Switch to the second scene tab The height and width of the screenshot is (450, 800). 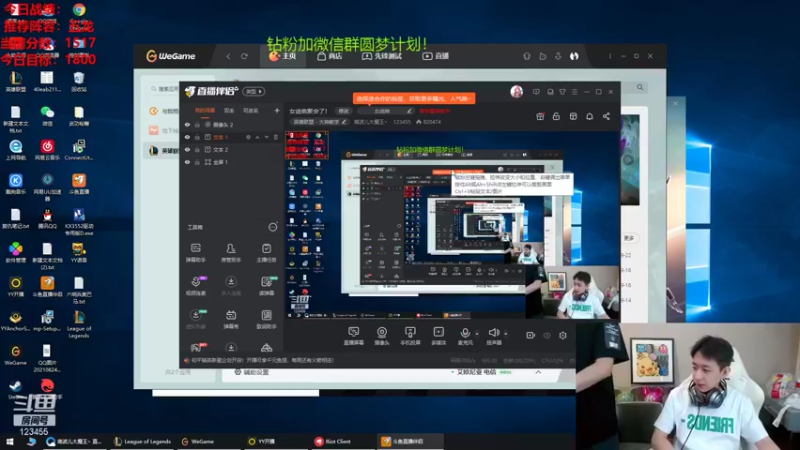point(229,110)
